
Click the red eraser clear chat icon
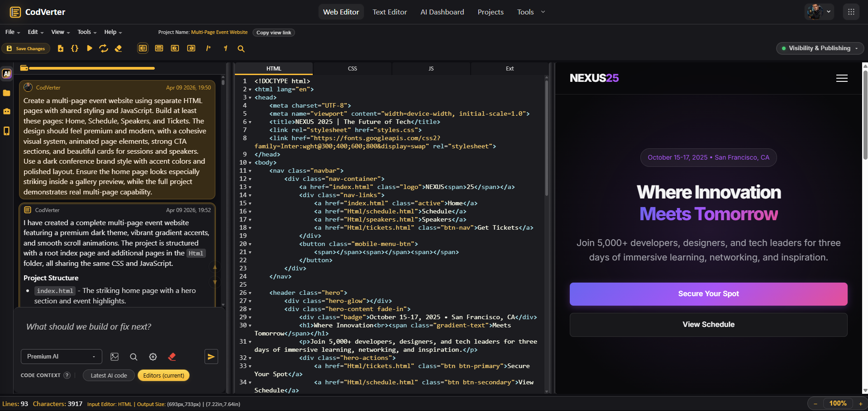(x=172, y=357)
